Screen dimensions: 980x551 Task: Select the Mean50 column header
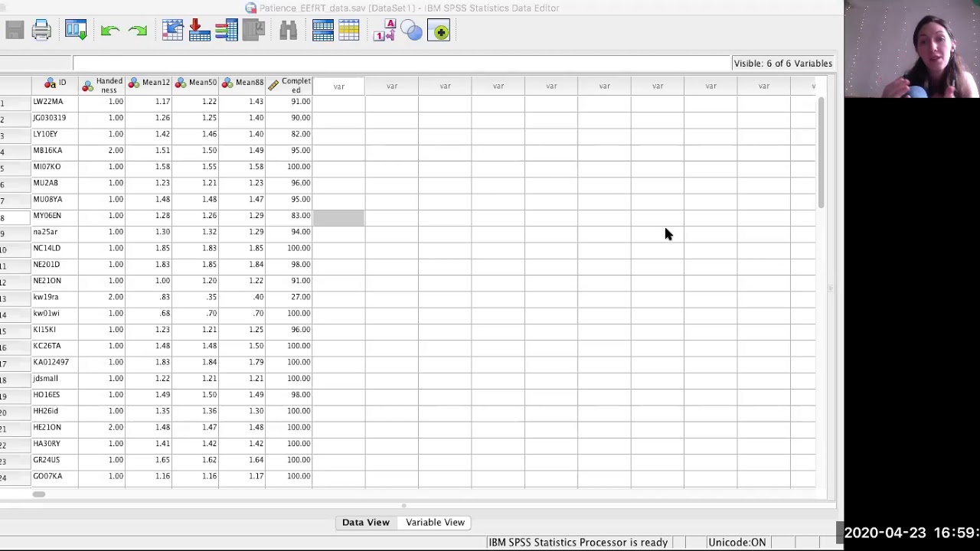tap(196, 84)
